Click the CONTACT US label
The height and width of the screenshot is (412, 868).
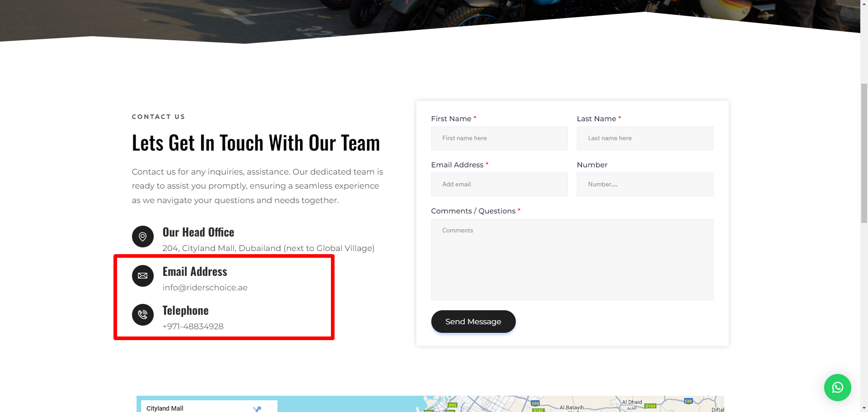click(158, 117)
